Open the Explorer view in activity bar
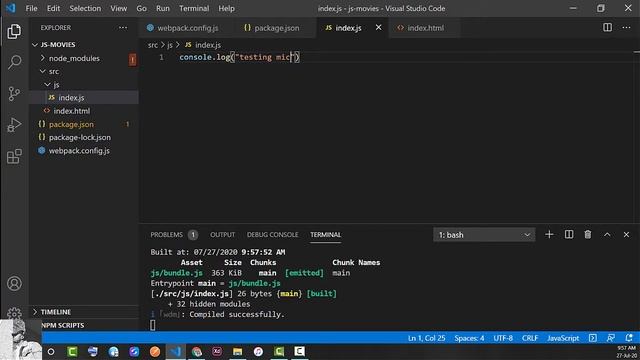 14,31
